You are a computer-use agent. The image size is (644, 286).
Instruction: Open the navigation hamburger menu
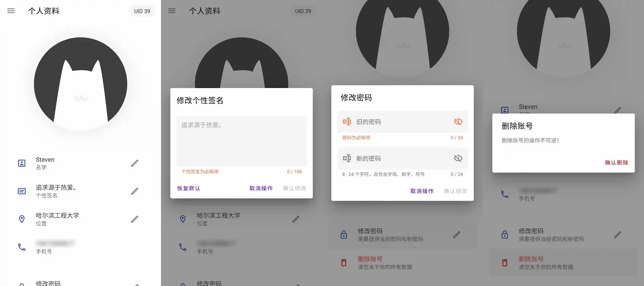pos(11,11)
